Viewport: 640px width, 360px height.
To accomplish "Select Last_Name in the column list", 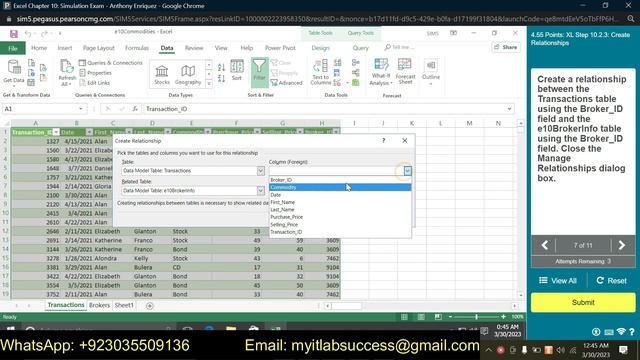I will (340, 209).
